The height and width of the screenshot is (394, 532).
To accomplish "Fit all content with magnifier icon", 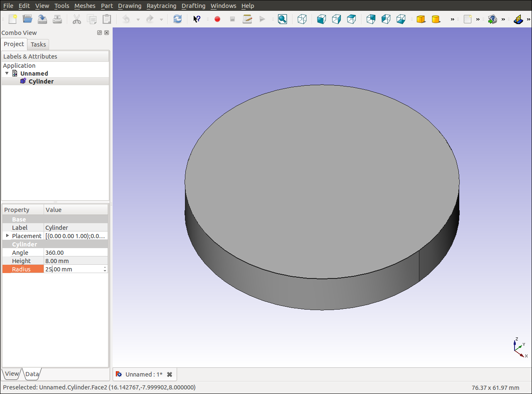I will point(283,19).
